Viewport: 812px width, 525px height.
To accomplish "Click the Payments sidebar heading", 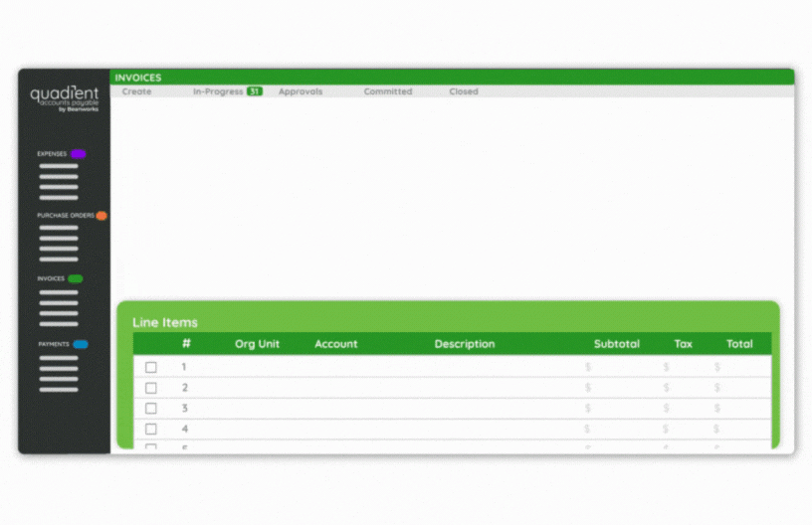I will point(54,344).
